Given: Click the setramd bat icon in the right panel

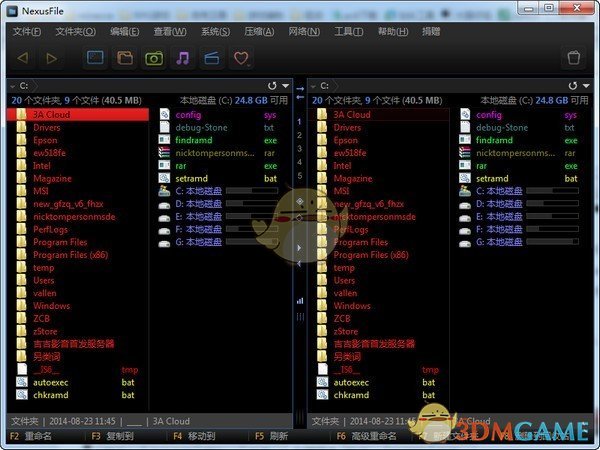Looking at the screenshot, I should tap(465, 178).
